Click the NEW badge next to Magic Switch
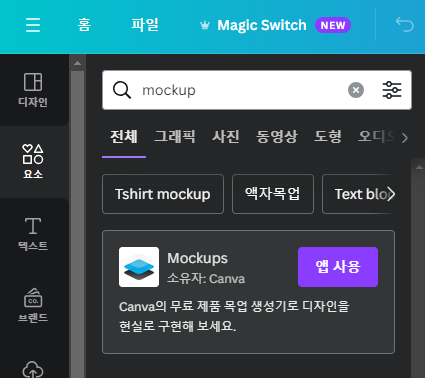This screenshot has width=425, height=378. (x=333, y=25)
